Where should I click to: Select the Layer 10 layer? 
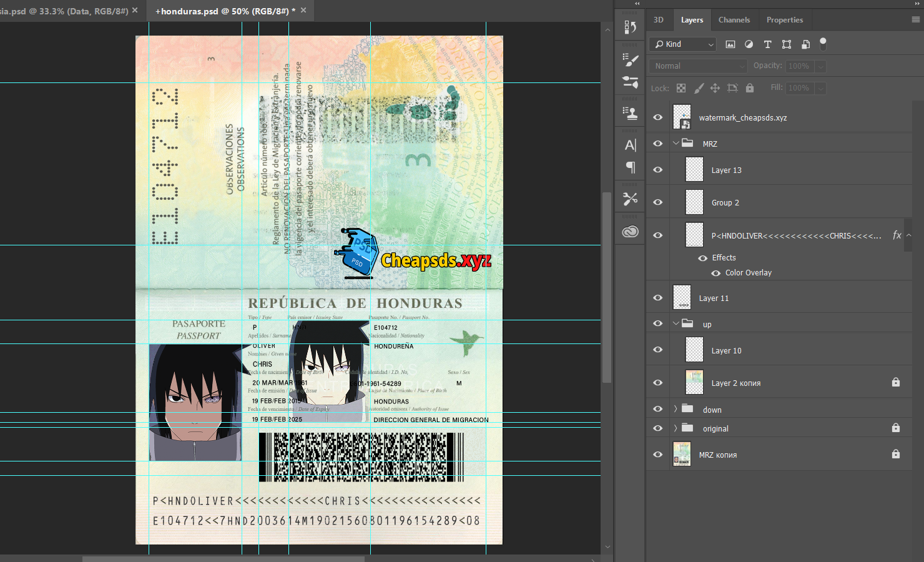(x=726, y=350)
